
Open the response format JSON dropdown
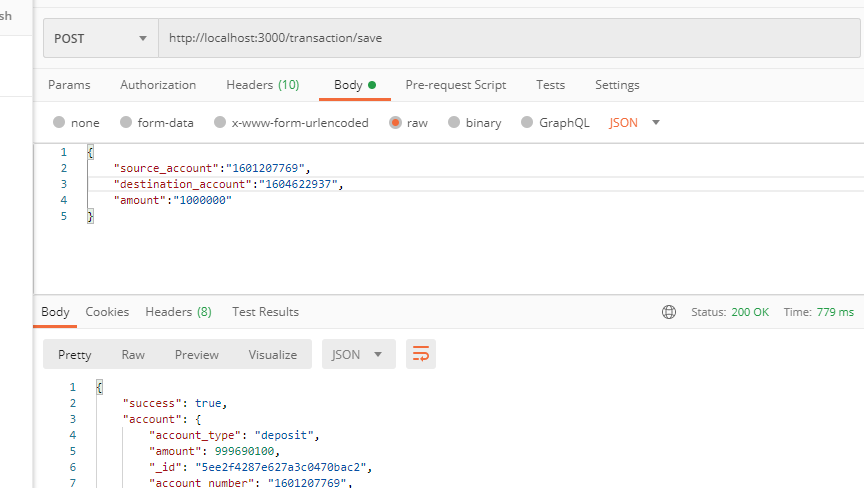(x=357, y=354)
